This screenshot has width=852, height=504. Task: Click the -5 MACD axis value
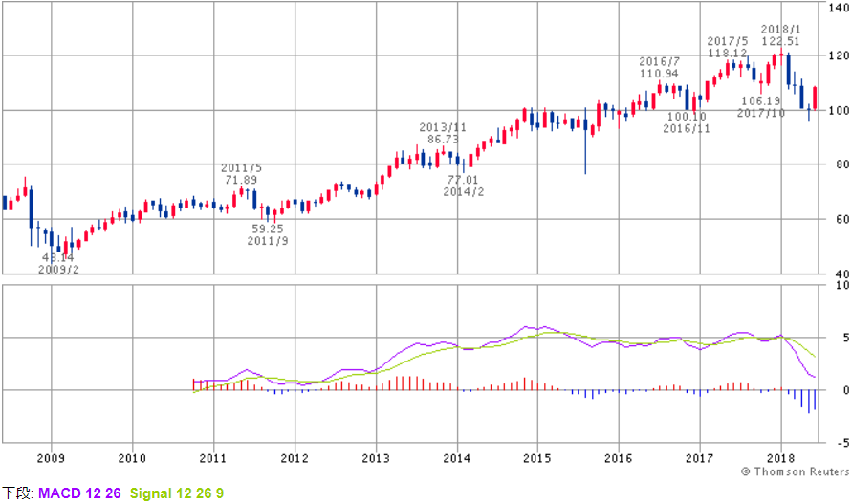point(842,443)
